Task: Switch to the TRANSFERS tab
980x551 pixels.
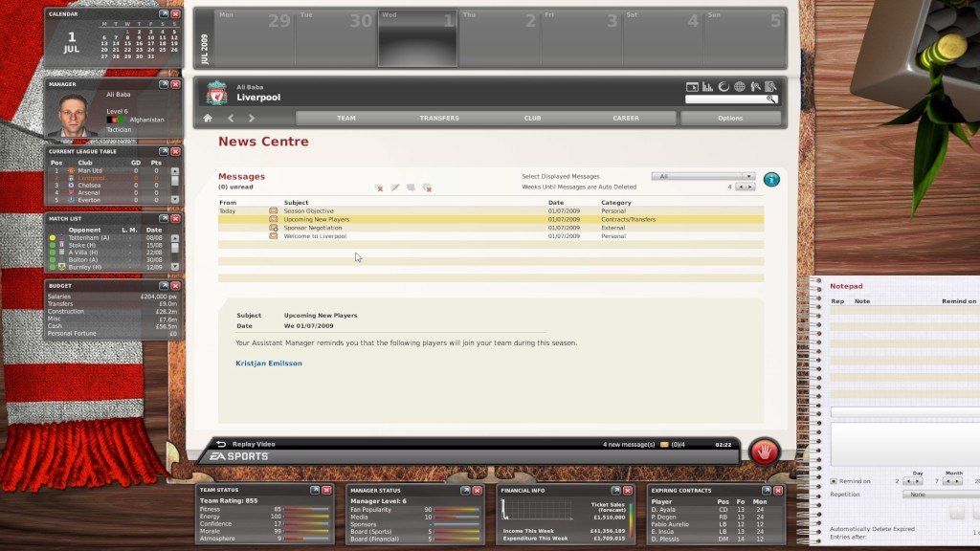Action: click(x=438, y=118)
